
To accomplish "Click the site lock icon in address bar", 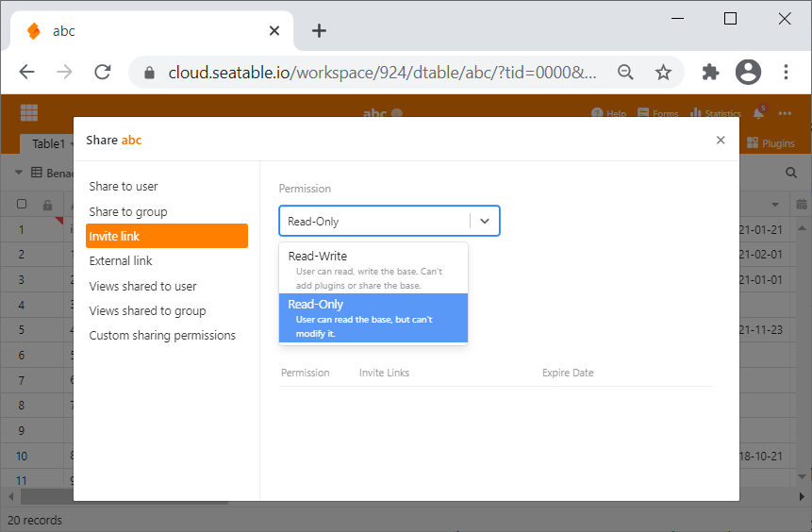I will pyautogui.click(x=149, y=72).
